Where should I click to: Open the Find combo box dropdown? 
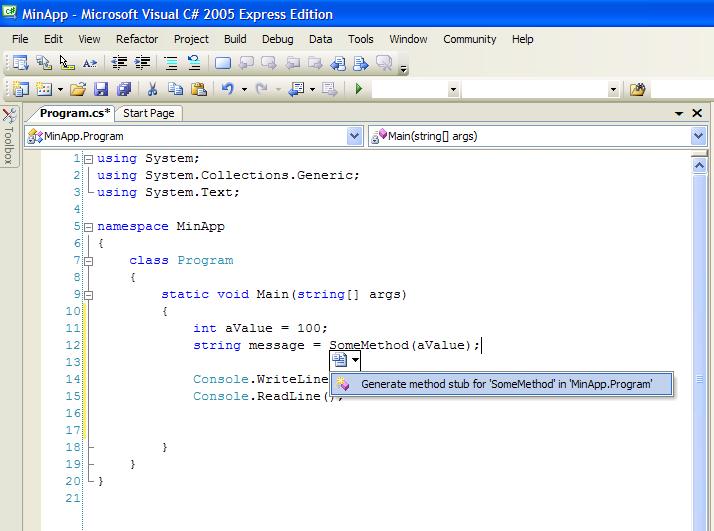tap(613, 89)
